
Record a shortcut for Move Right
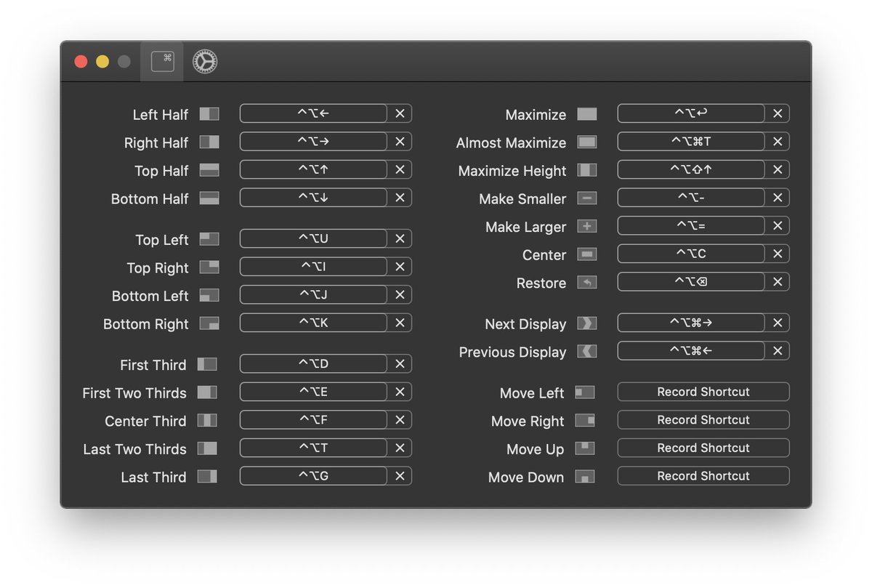click(703, 420)
